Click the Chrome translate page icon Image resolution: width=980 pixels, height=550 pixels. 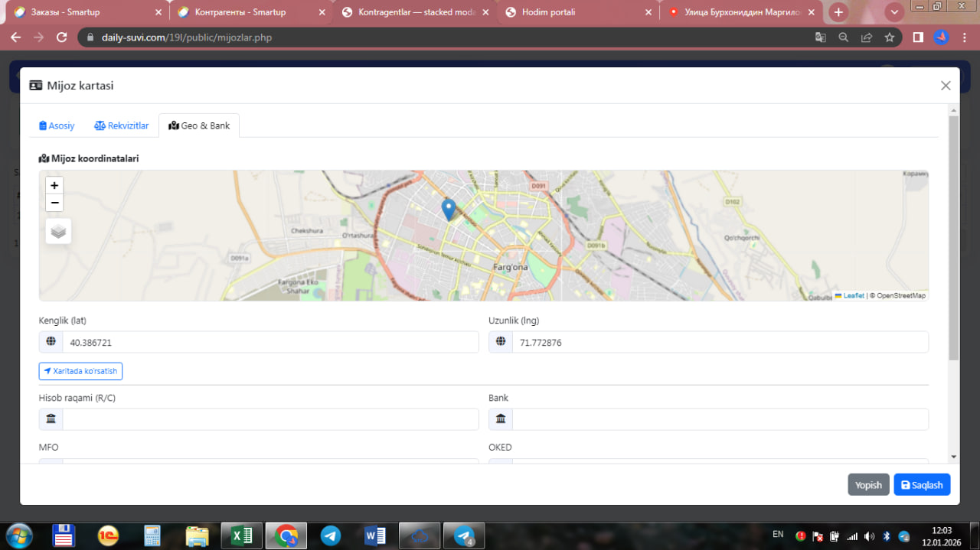tap(820, 37)
